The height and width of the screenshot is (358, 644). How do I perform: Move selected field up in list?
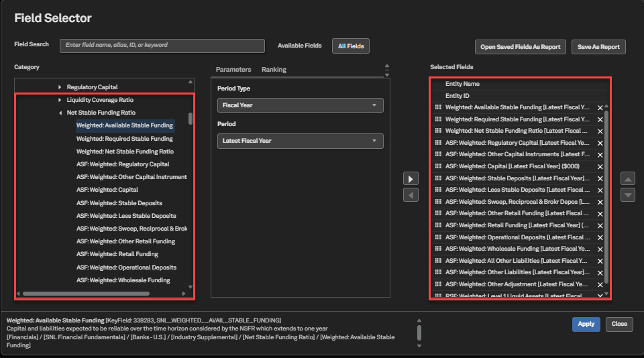pos(628,179)
